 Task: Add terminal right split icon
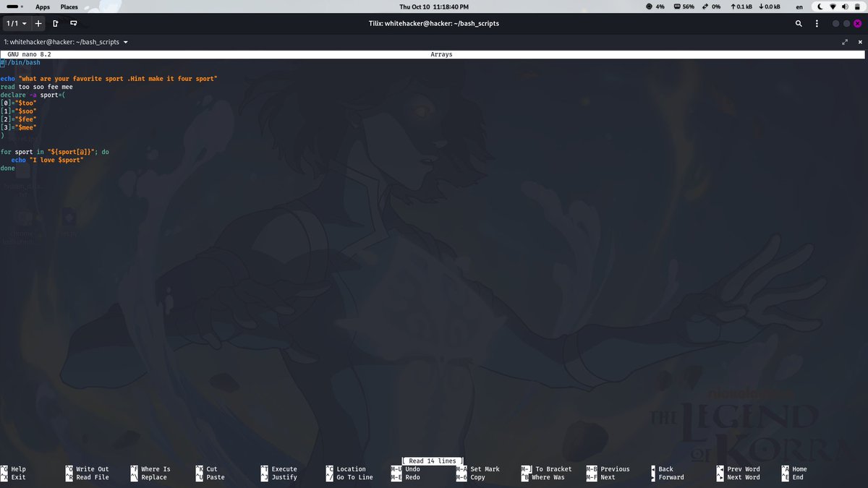coord(56,23)
